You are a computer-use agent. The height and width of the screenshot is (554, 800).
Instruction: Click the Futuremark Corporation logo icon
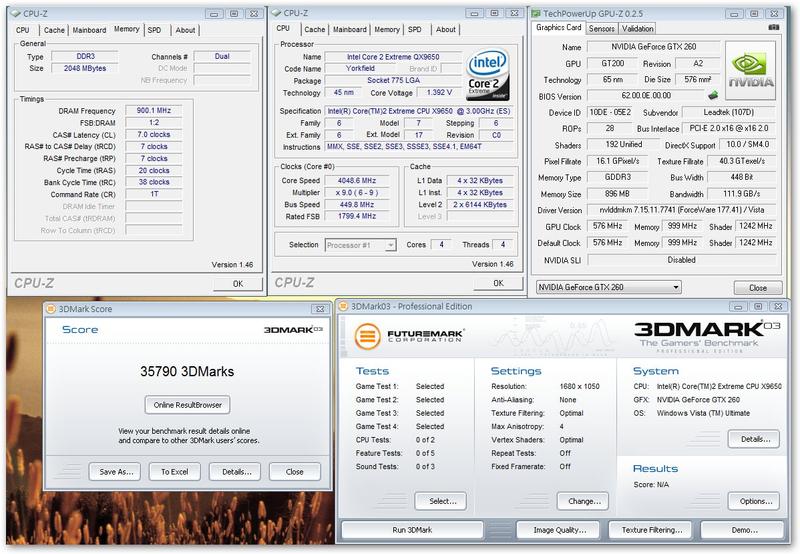(x=367, y=336)
